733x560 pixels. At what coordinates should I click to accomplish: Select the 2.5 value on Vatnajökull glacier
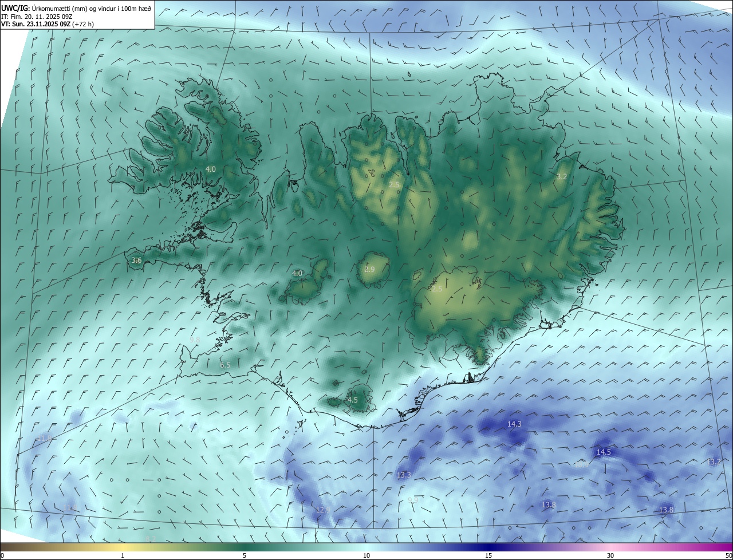click(x=437, y=289)
